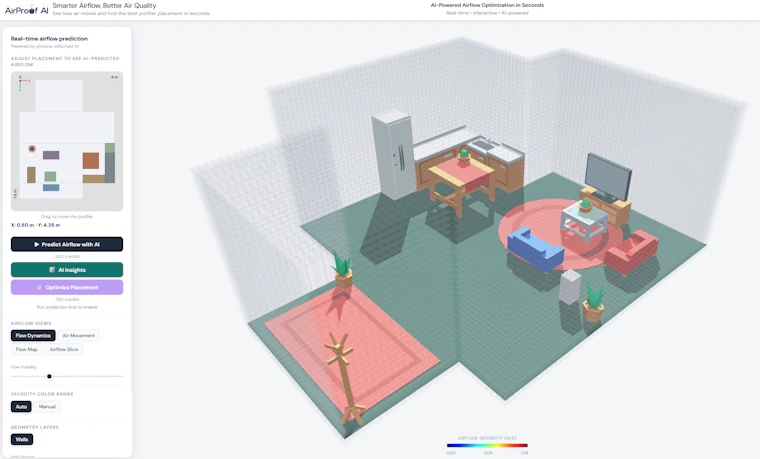Select the white air purifier in 3D view
Screen dimensions: 760x459
pos(570,286)
